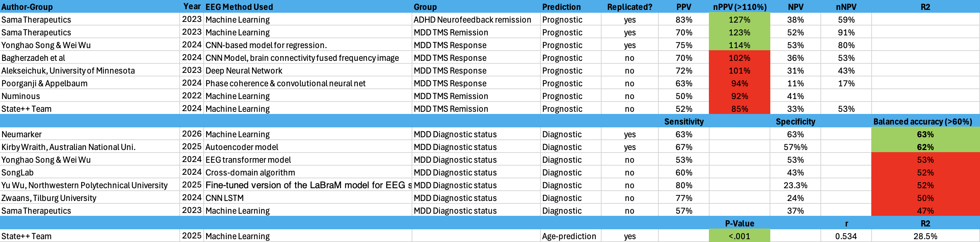Select the Numinous author cell
Image resolution: width=980 pixels, height=242 pixels.
tap(21, 96)
